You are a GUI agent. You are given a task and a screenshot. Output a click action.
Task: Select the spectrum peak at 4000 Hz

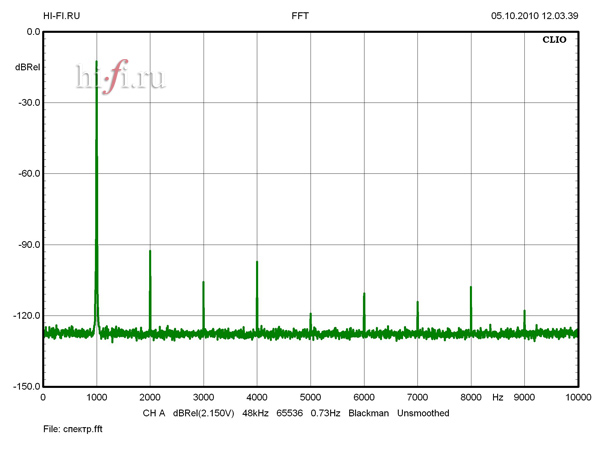(x=257, y=264)
